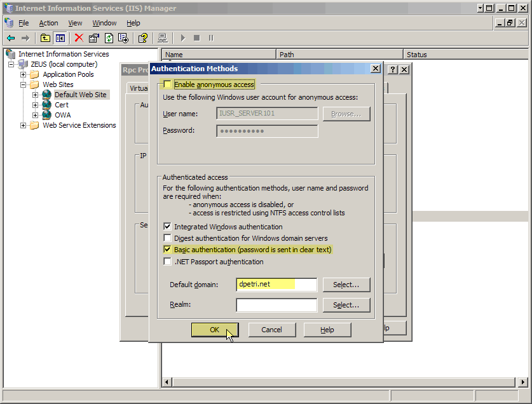This screenshot has width=532, height=404.
Task: Toggle the Show/Hide console tree icon
Action: pos(60,38)
